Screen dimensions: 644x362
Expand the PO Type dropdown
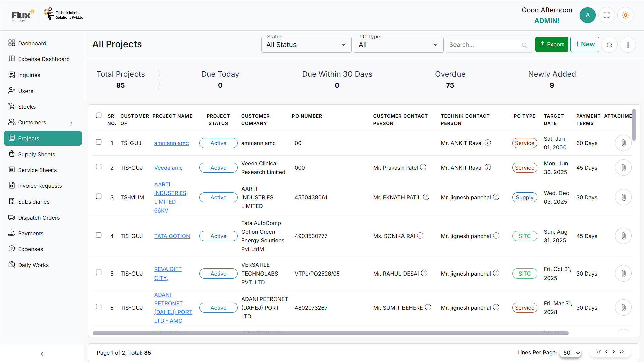point(398,45)
